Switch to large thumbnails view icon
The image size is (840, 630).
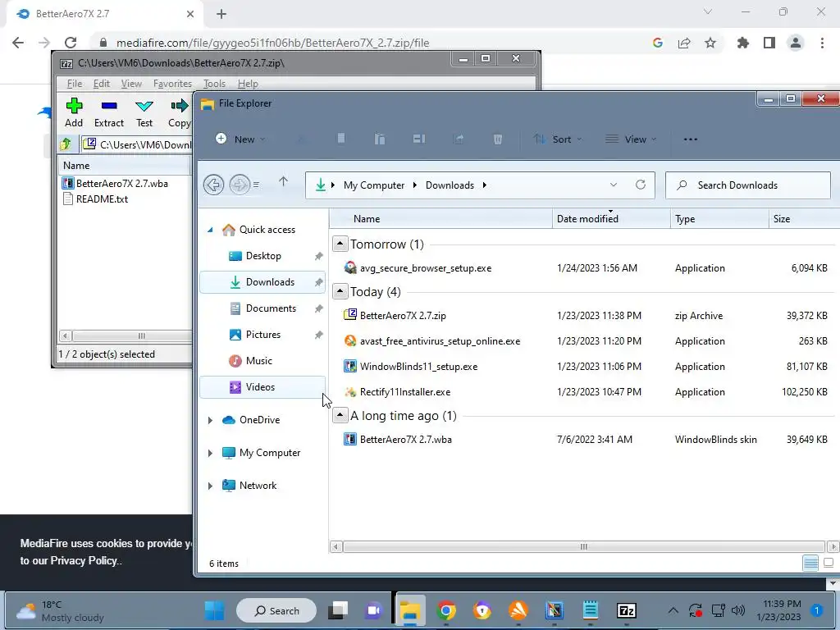click(x=829, y=563)
